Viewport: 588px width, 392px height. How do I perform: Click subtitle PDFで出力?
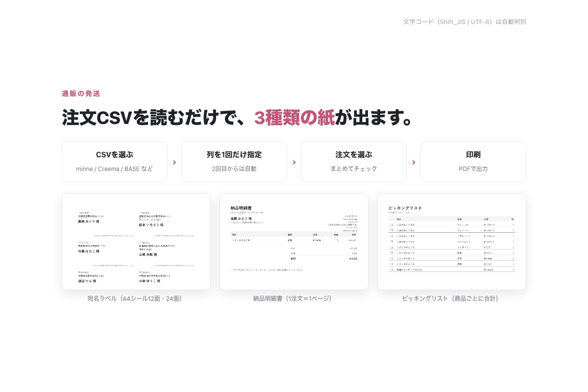coord(473,169)
